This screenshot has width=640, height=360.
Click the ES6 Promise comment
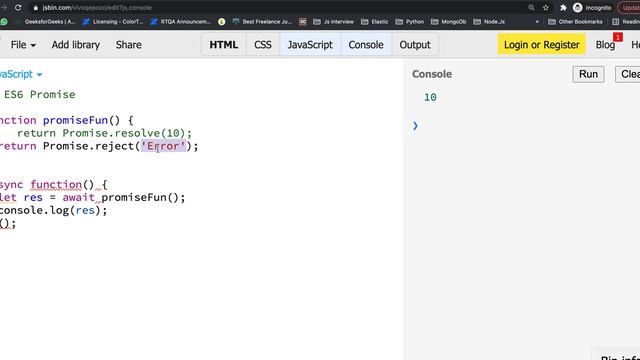(40, 95)
